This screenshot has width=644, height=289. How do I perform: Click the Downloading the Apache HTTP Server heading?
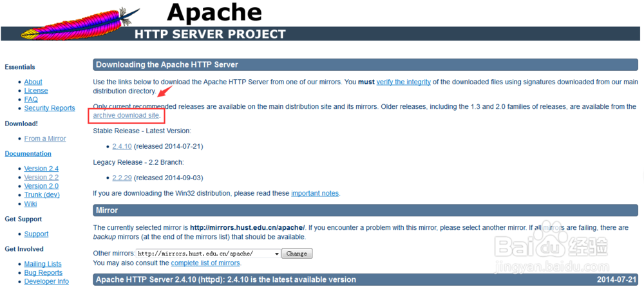pos(167,65)
